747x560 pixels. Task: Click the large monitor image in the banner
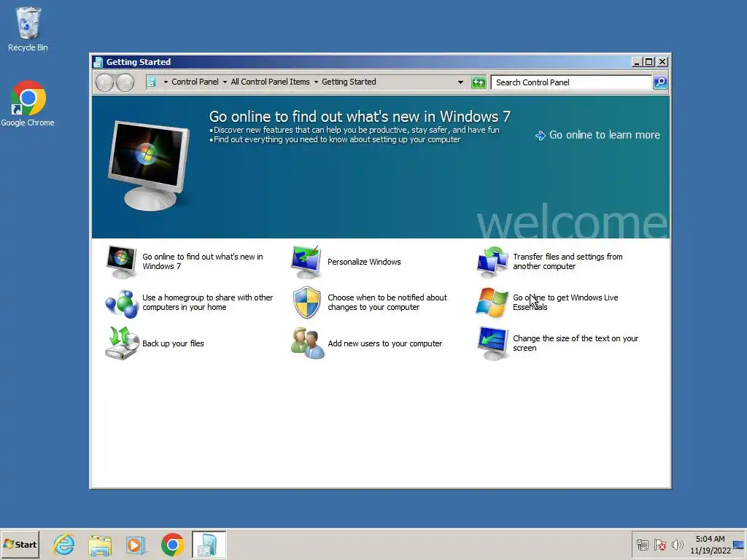click(x=150, y=165)
